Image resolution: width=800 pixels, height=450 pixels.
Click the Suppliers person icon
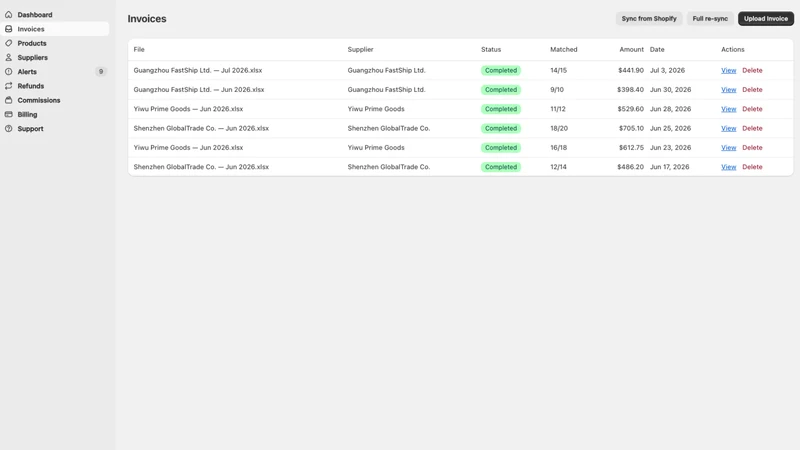pos(9,58)
